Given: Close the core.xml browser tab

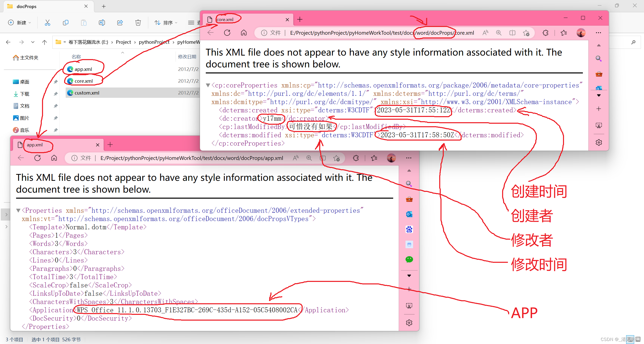Looking at the screenshot, I should click(x=287, y=19).
